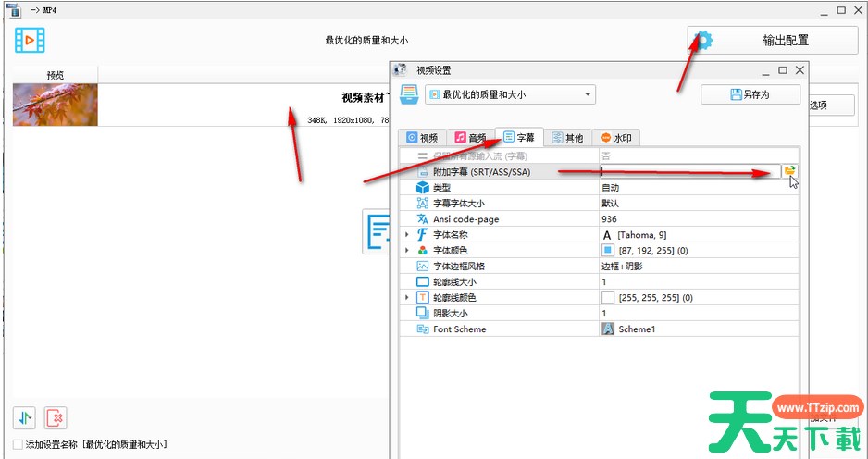Expand the 字体名称 row
The width and height of the screenshot is (868, 459).
(x=407, y=235)
